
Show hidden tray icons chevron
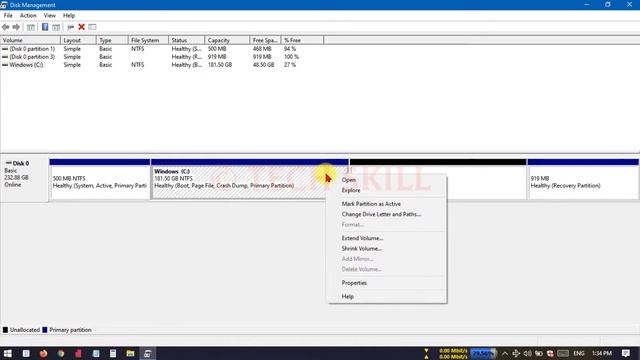tap(505, 353)
